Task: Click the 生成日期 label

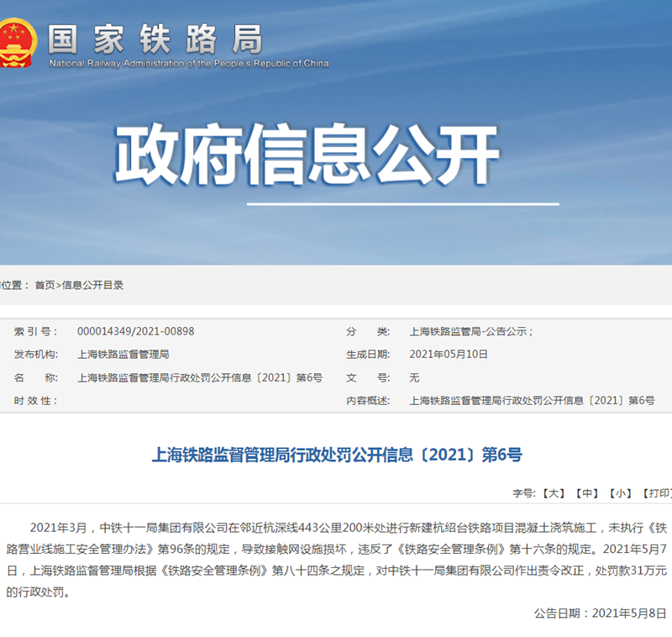Action: coord(368,355)
